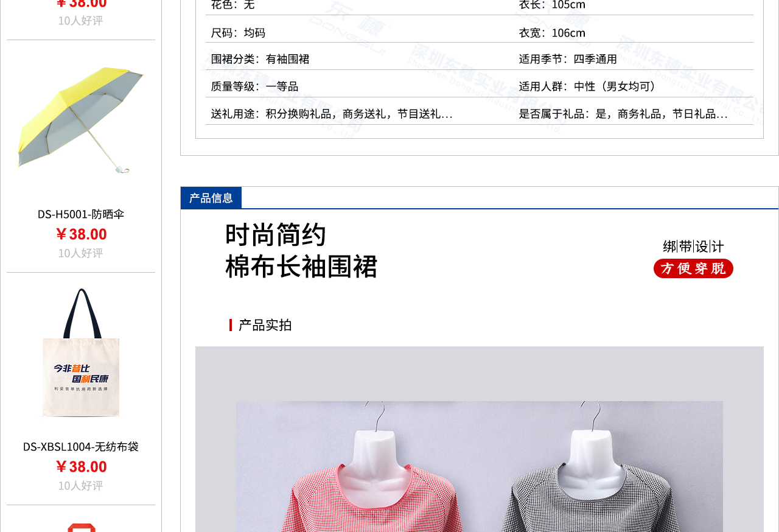This screenshot has height=532, width=779.
Task: Click the red 方便穿脱 badge
Action: click(x=693, y=268)
